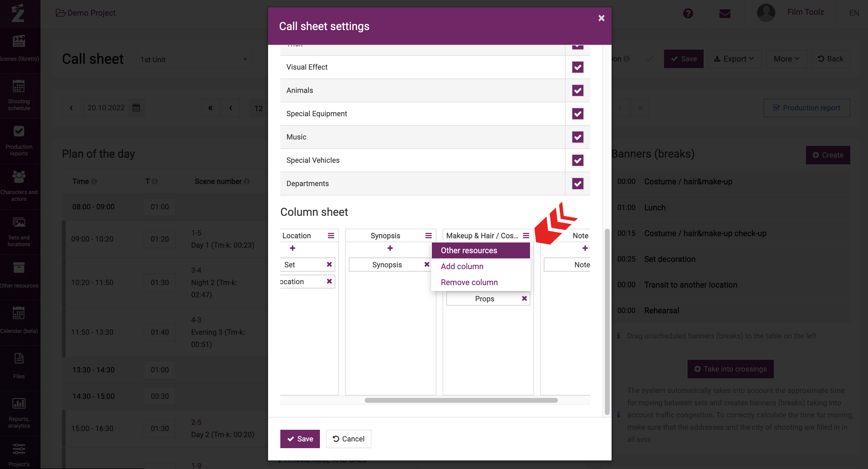Screen dimensions: 868x469
Task: Switch language via EN selector
Action: pyautogui.click(x=854, y=13)
